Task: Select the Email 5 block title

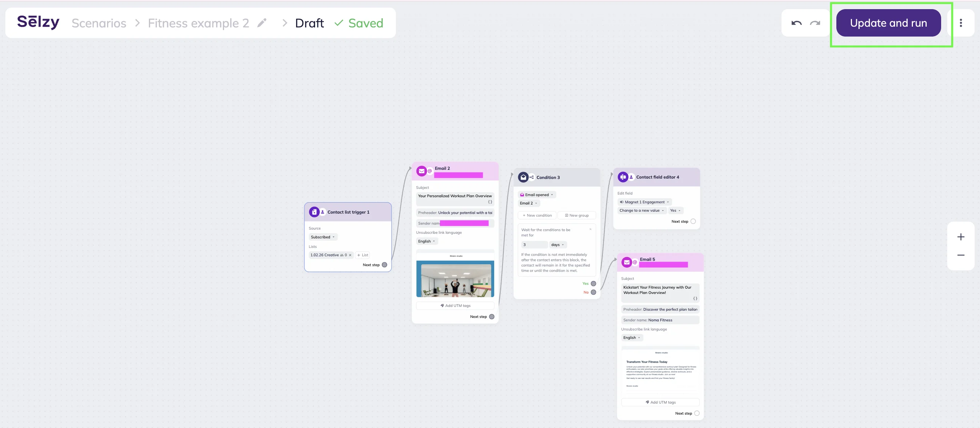Action: [x=647, y=259]
